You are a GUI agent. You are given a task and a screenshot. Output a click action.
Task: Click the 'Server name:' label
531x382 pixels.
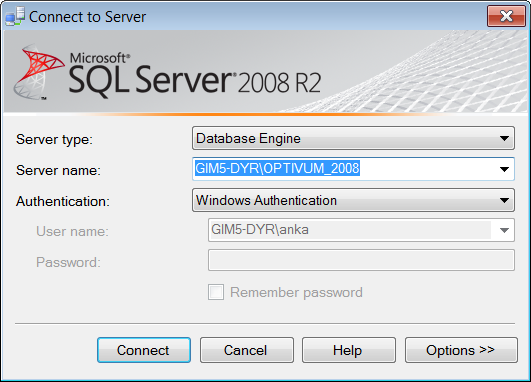pyautogui.click(x=58, y=170)
